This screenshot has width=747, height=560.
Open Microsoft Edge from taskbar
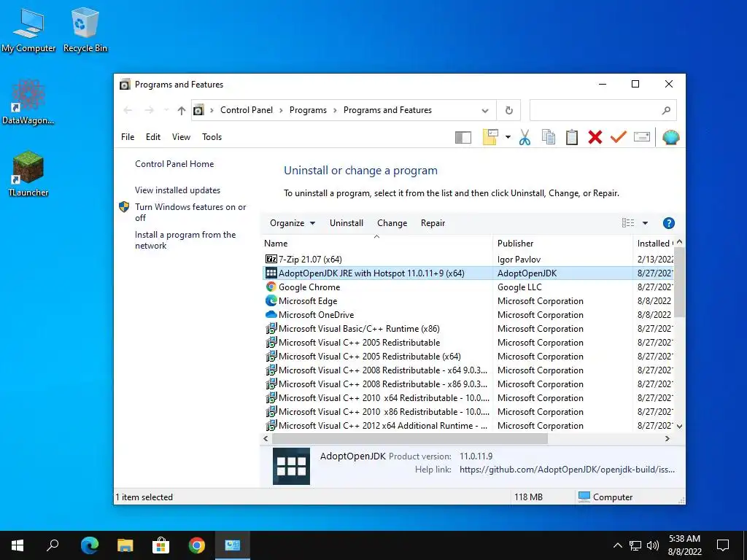[x=89, y=545]
